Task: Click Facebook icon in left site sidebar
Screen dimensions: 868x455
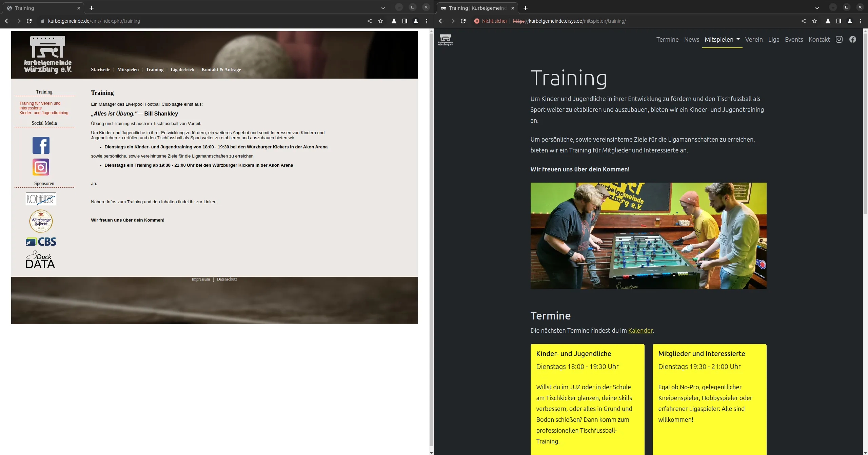Action: (41, 145)
